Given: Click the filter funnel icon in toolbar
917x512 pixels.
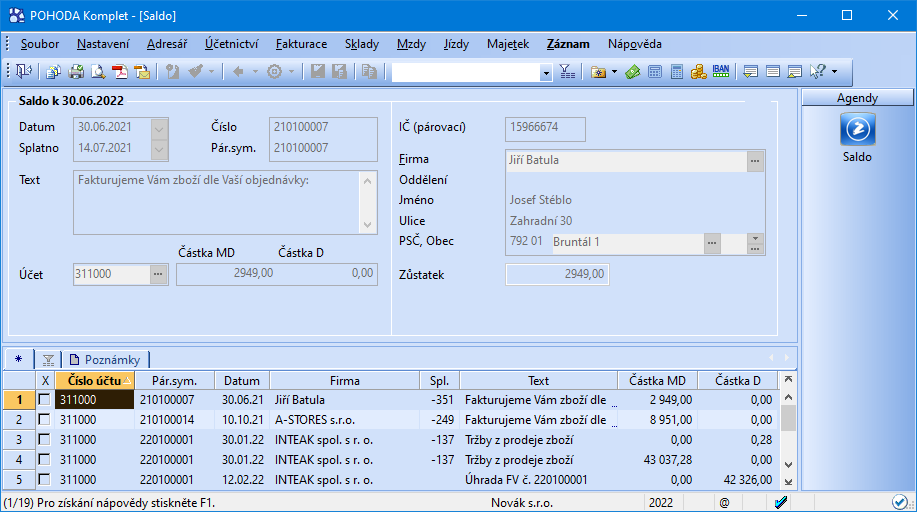Looking at the screenshot, I should coord(567,72).
